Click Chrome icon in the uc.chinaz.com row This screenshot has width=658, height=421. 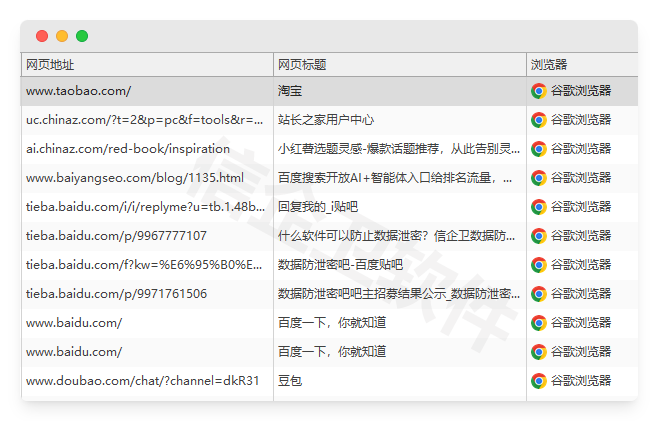pyautogui.click(x=538, y=120)
